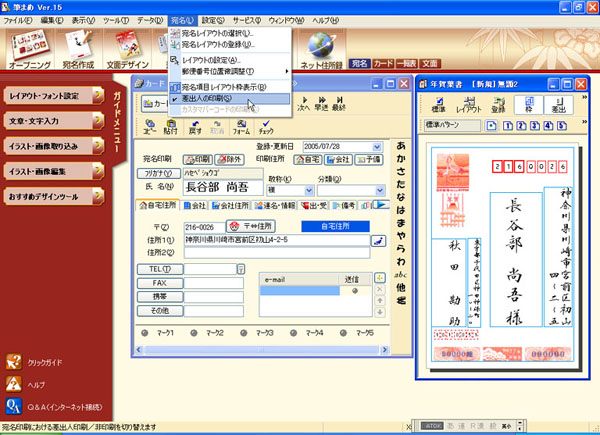The width and height of the screenshot is (600, 435).
Task: Select layout pattern number 3 button
Action: [x=534, y=127]
